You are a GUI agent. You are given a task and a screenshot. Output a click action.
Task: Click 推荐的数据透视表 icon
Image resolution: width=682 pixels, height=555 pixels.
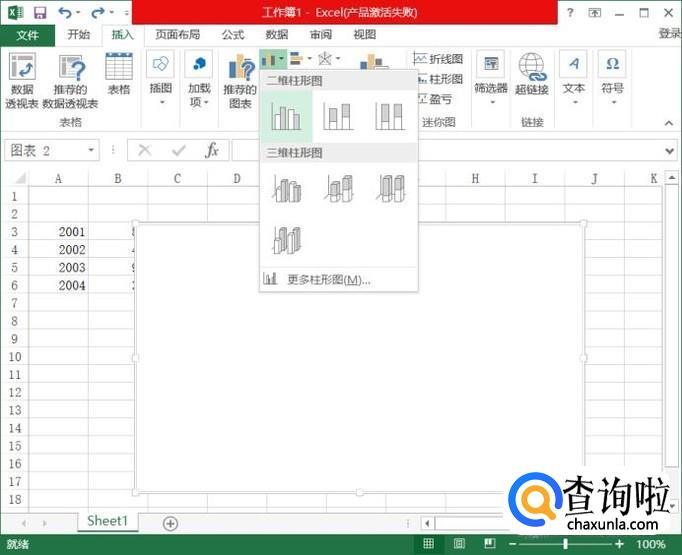coord(70,80)
